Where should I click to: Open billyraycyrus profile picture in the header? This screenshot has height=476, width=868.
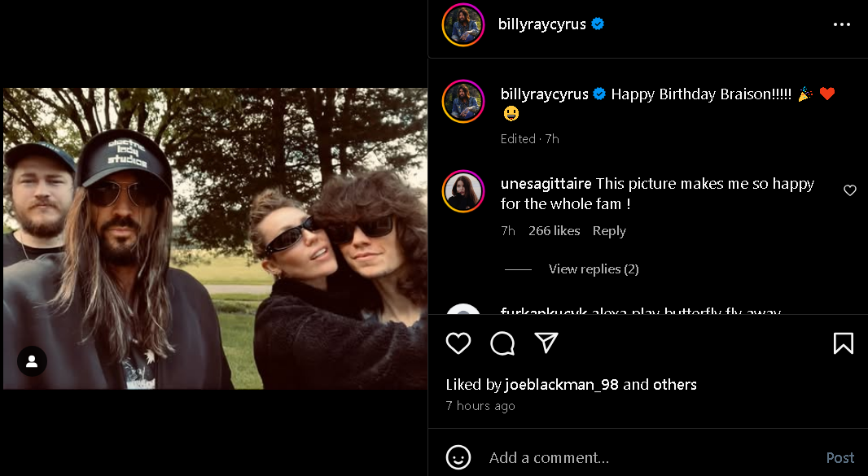463,24
